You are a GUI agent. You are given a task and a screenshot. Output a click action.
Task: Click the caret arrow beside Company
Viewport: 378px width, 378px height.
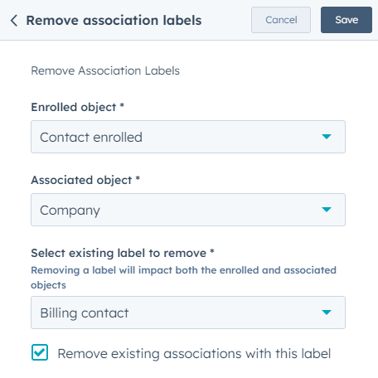pyautogui.click(x=326, y=209)
